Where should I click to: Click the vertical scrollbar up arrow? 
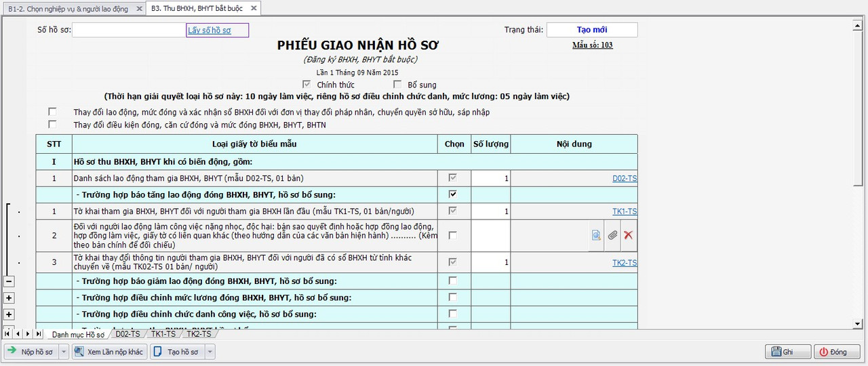click(x=856, y=26)
